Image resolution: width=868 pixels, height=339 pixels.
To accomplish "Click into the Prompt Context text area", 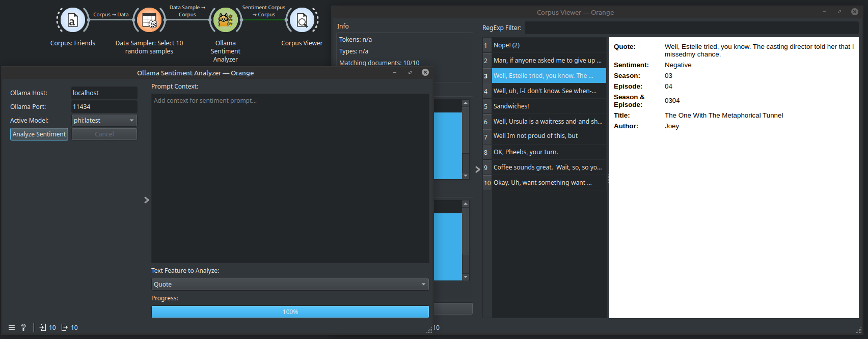I will [290, 178].
